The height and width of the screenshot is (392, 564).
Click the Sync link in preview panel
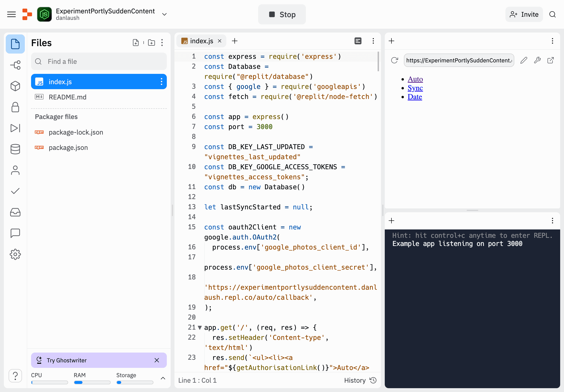click(415, 87)
